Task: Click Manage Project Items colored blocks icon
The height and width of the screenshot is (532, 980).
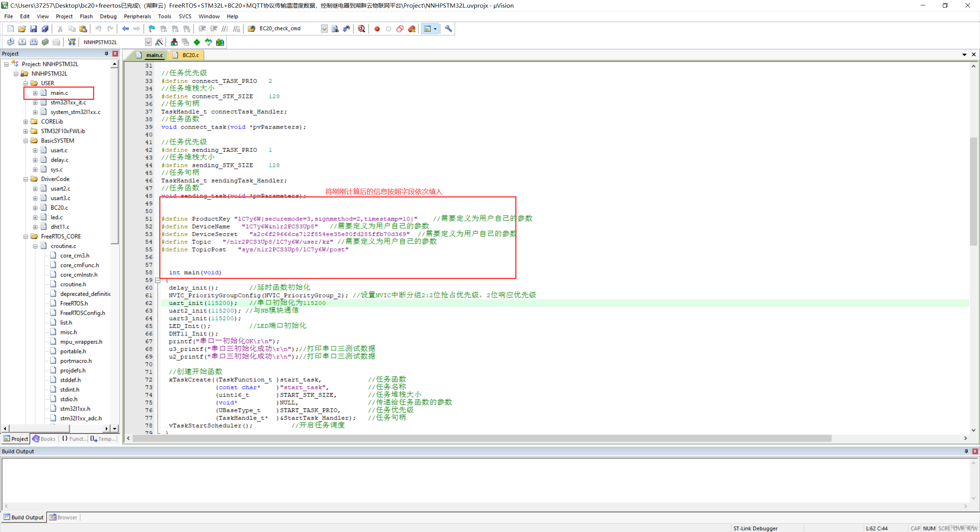Action: tap(174, 42)
